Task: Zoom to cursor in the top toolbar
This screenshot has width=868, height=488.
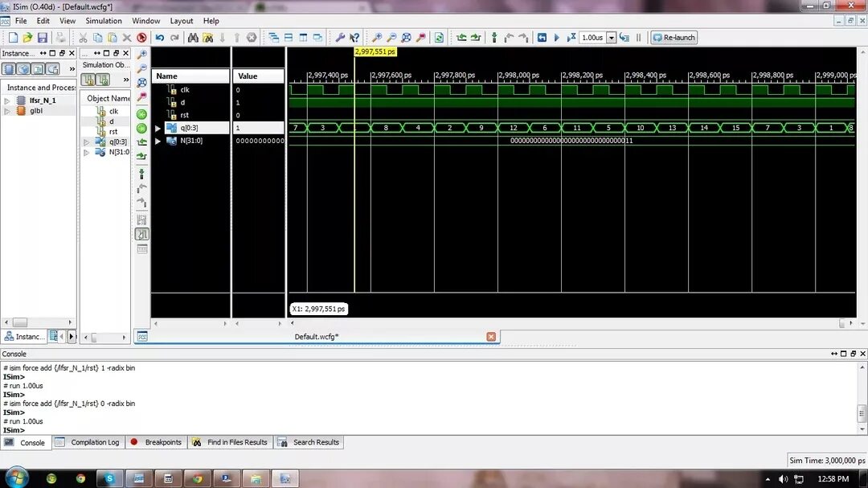Action: point(421,38)
